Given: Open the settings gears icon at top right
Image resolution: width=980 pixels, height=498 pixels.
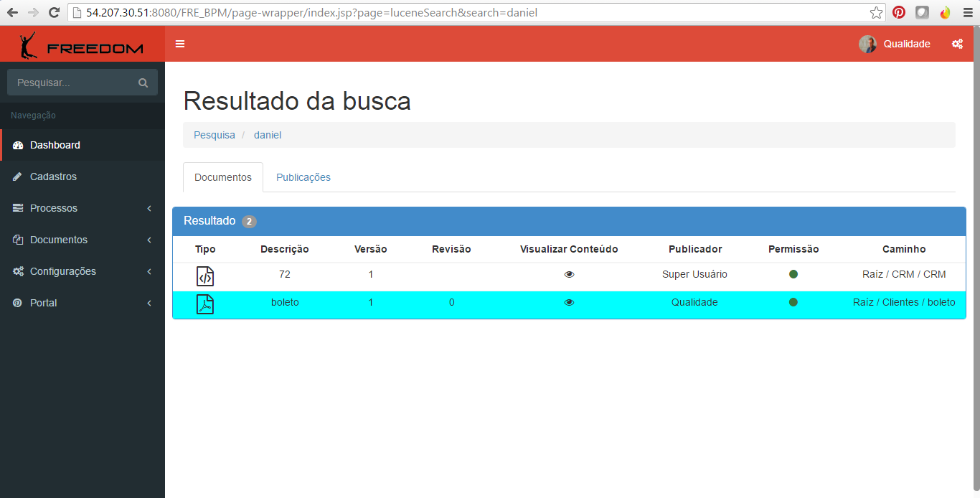Looking at the screenshot, I should pyautogui.click(x=957, y=44).
